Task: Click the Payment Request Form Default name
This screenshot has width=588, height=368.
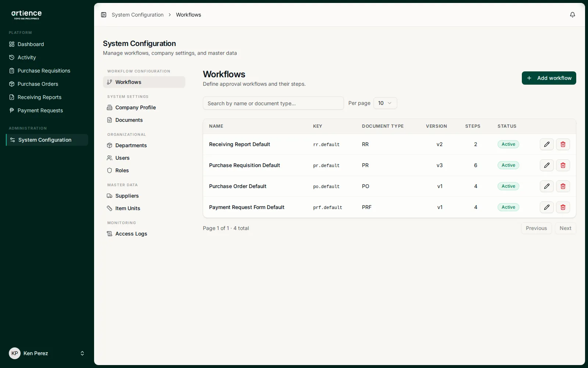Action: 247,207
